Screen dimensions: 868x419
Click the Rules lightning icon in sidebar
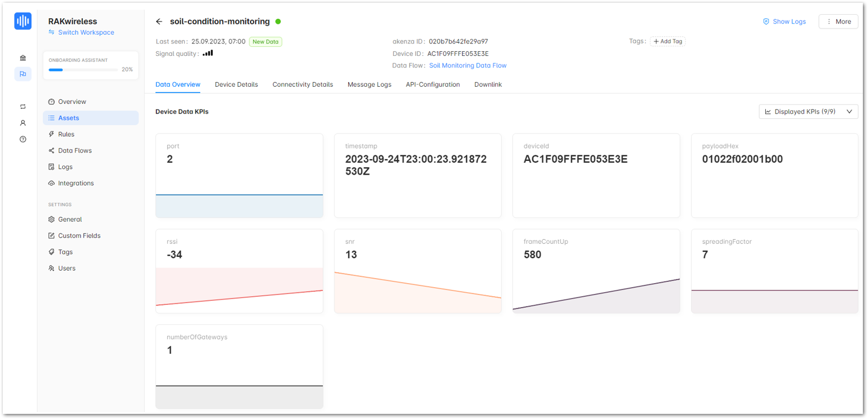51,134
